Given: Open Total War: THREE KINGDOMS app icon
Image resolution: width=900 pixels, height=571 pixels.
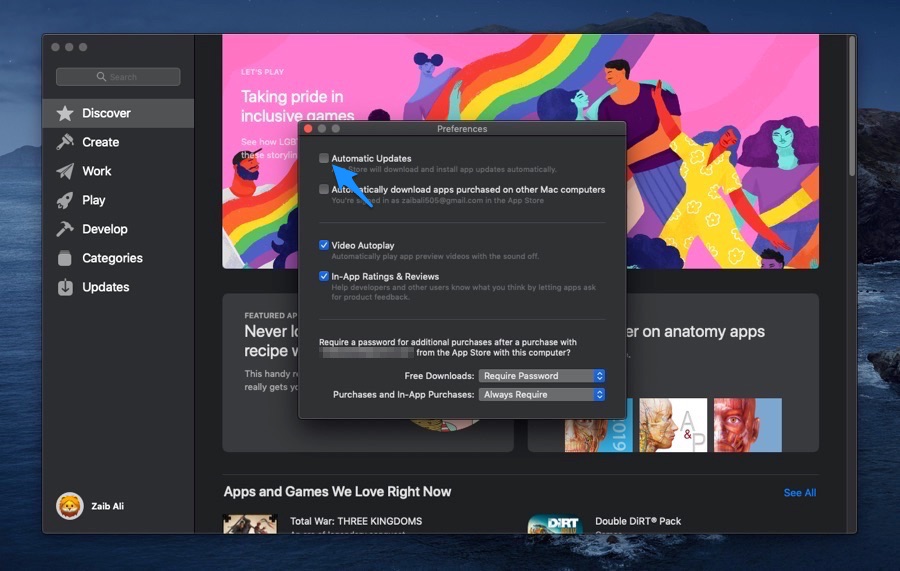Looking at the screenshot, I should [x=250, y=524].
